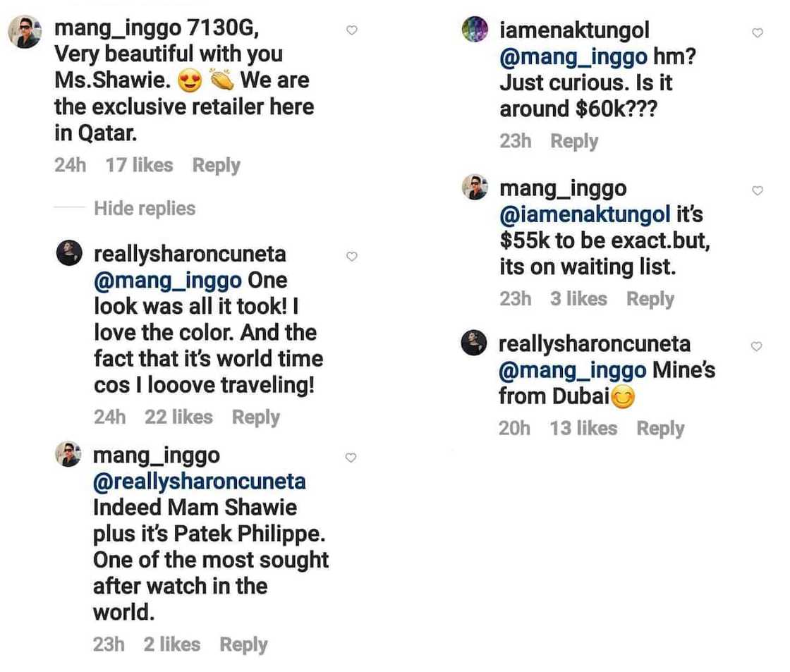This screenshot has width=790, height=672.
Task: Like the Patek Philippe comment heart
Action: (x=352, y=458)
